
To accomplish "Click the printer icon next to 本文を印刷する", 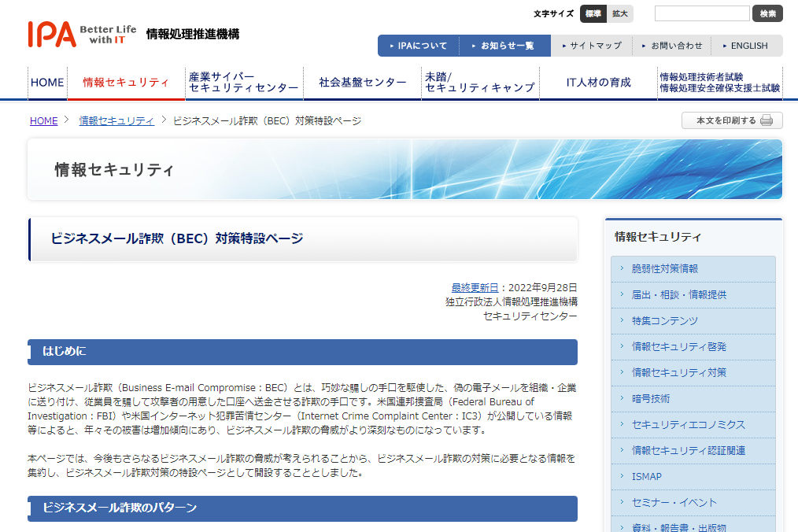I will point(766,120).
